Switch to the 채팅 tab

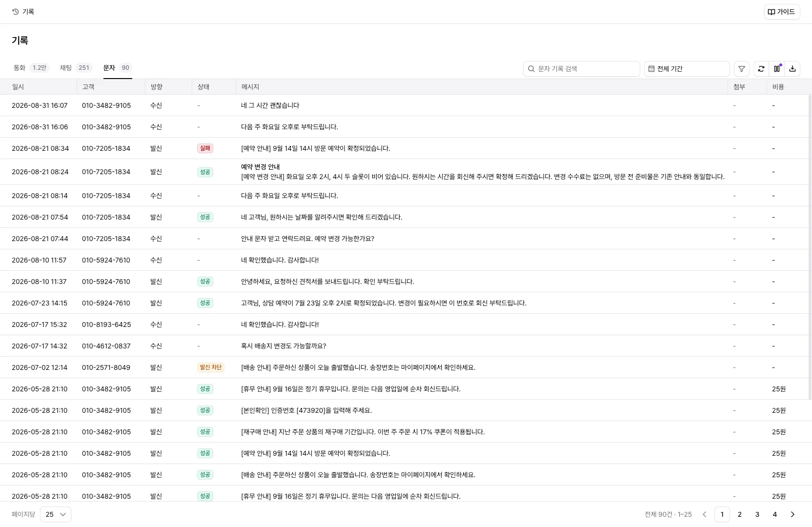(75, 68)
